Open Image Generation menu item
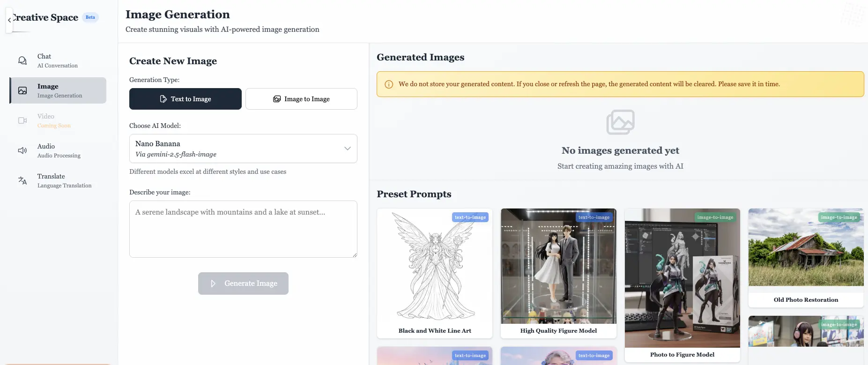 pos(58,90)
